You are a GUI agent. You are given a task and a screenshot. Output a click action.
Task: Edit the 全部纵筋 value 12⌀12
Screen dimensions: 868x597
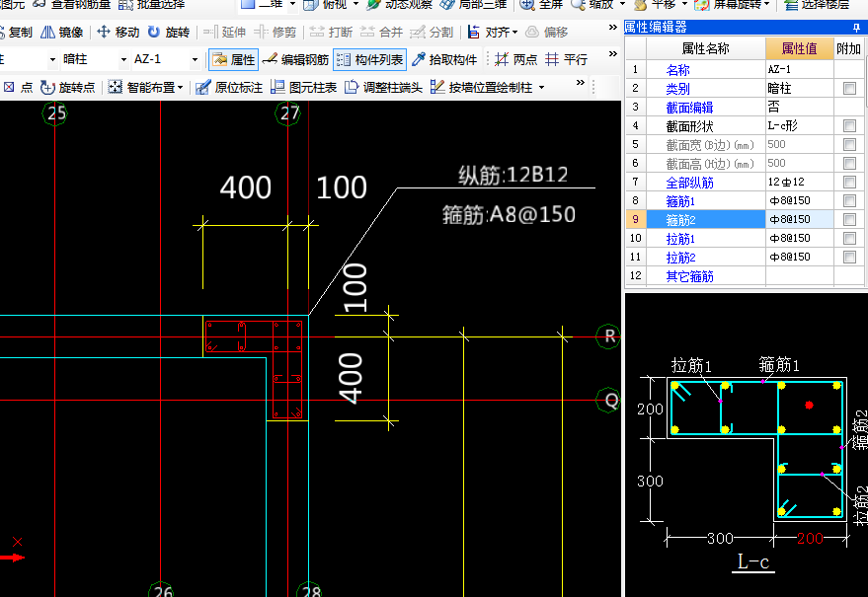coord(800,182)
